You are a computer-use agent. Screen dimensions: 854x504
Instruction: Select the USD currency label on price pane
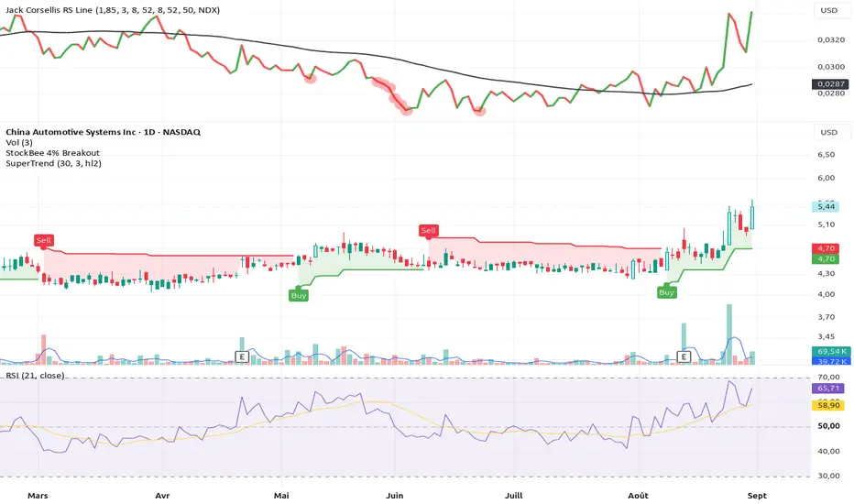[x=829, y=132]
